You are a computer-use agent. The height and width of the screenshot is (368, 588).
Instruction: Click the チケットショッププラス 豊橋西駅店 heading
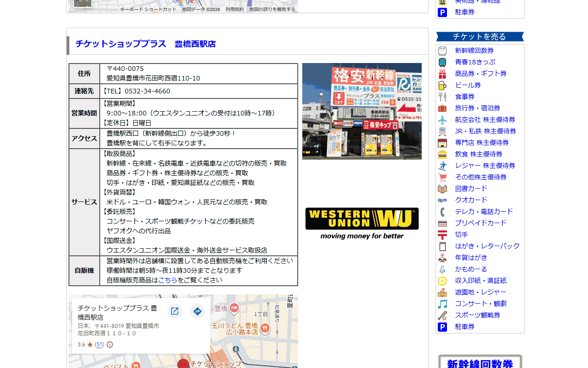[146, 44]
